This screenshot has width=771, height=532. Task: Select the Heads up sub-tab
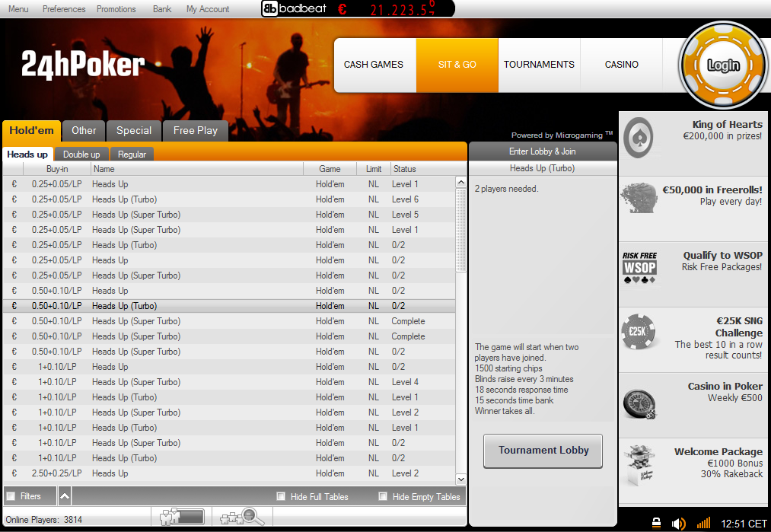pyautogui.click(x=27, y=155)
